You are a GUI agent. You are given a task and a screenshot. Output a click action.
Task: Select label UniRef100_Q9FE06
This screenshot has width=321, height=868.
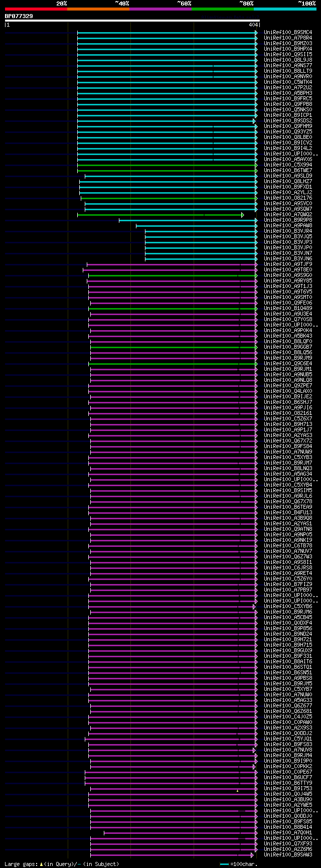[288, 303]
